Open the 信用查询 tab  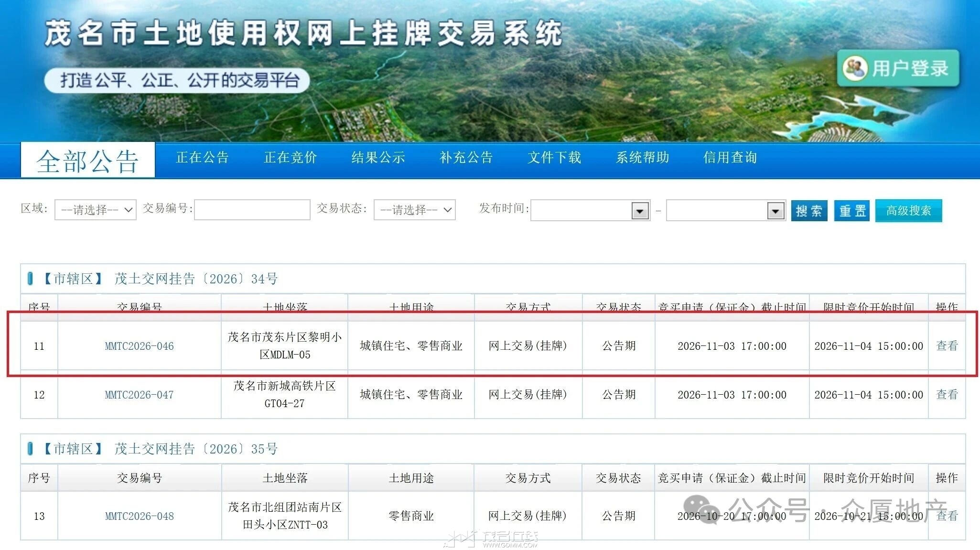tap(730, 157)
